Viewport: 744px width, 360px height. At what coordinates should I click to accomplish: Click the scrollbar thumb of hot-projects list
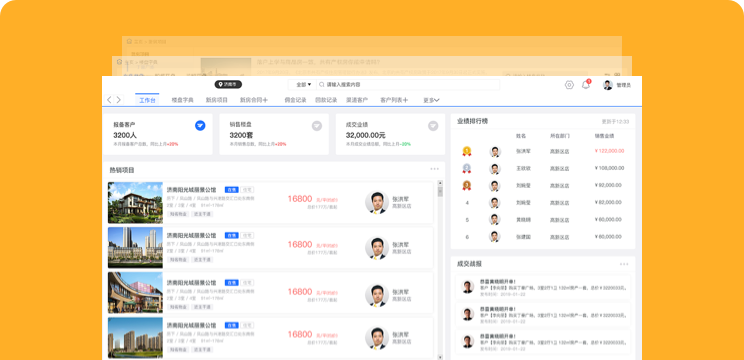click(440, 191)
